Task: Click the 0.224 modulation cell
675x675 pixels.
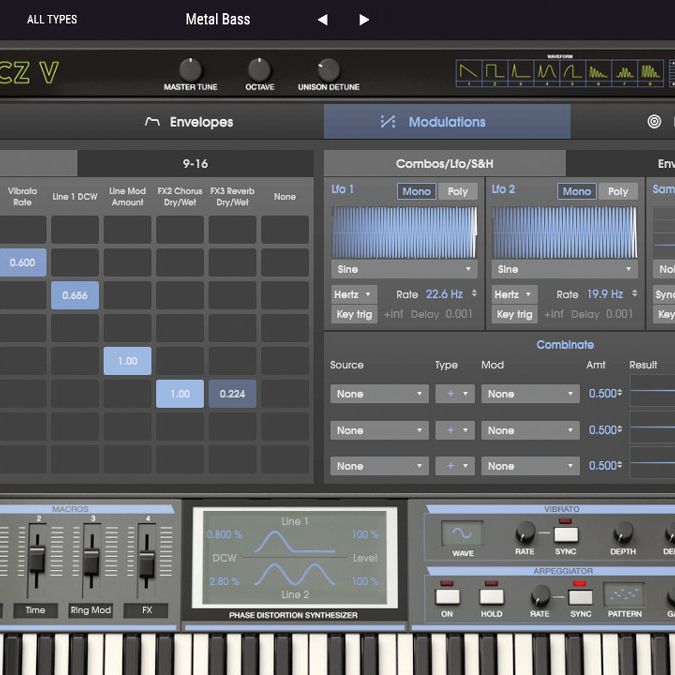Action: 232,393
